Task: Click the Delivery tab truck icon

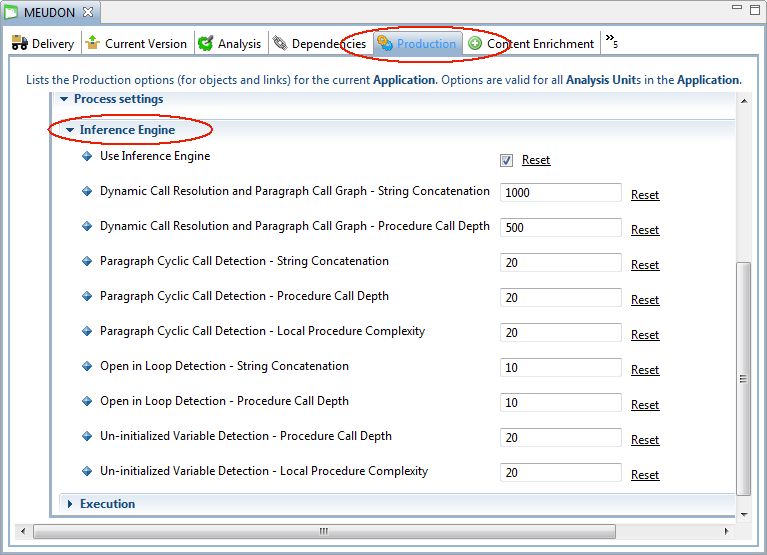Action: (x=19, y=44)
